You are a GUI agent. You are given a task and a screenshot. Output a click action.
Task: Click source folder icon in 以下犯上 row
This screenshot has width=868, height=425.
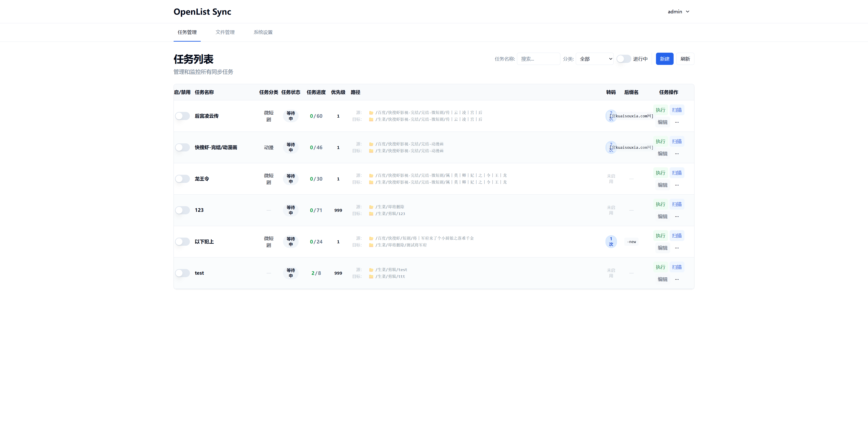pyautogui.click(x=371, y=238)
